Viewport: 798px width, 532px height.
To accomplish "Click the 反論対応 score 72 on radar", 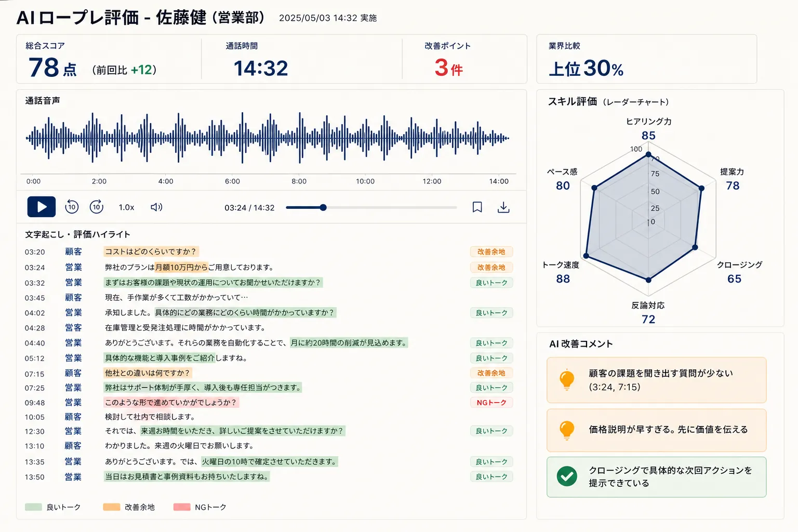I will [648, 320].
